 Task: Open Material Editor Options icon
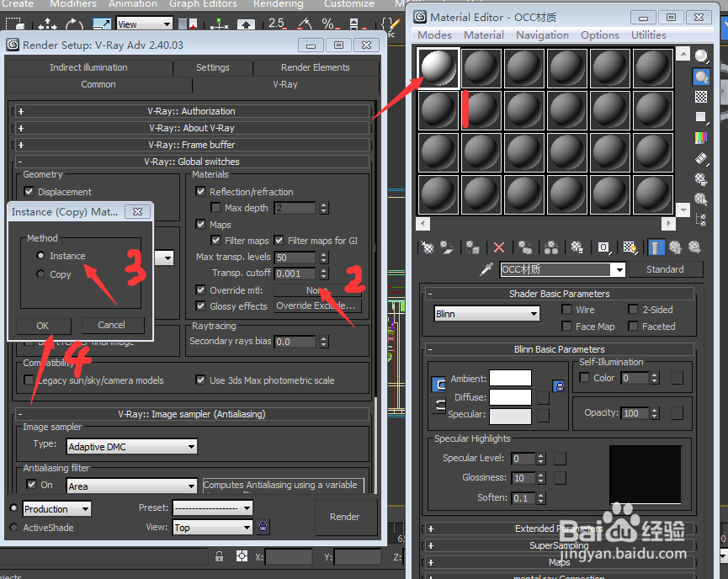tap(701, 178)
